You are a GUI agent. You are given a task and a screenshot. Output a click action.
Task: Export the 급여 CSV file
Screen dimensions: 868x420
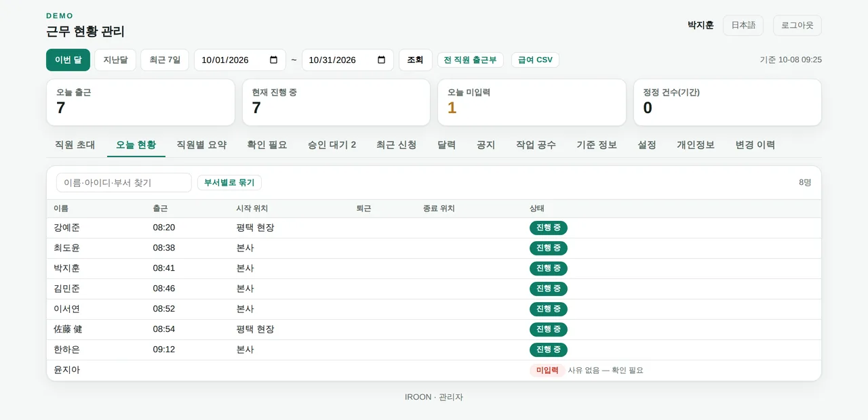click(535, 60)
